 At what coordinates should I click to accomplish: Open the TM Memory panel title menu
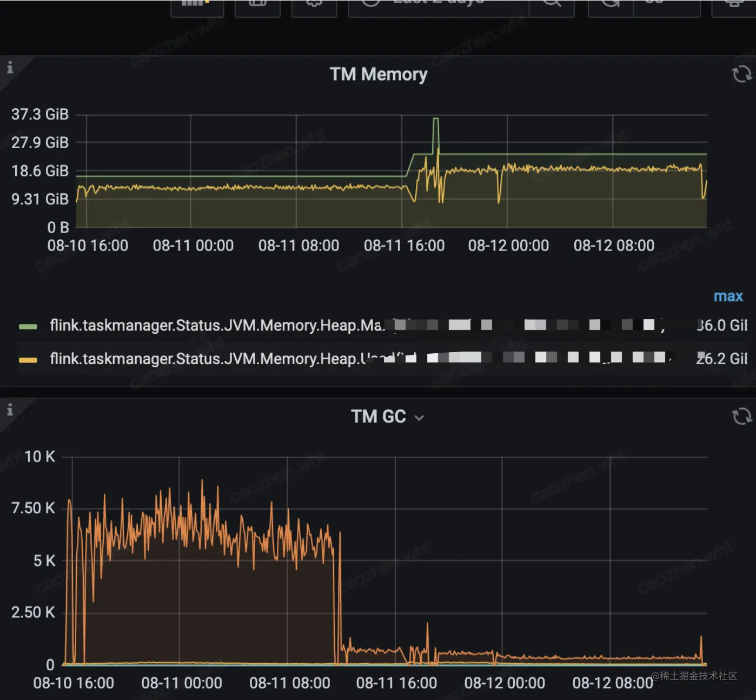379,74
